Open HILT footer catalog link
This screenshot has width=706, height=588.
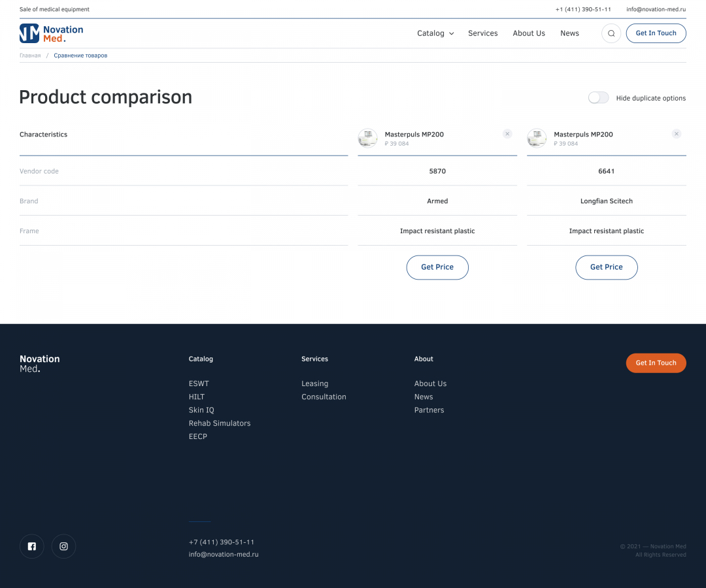(196, 397)
